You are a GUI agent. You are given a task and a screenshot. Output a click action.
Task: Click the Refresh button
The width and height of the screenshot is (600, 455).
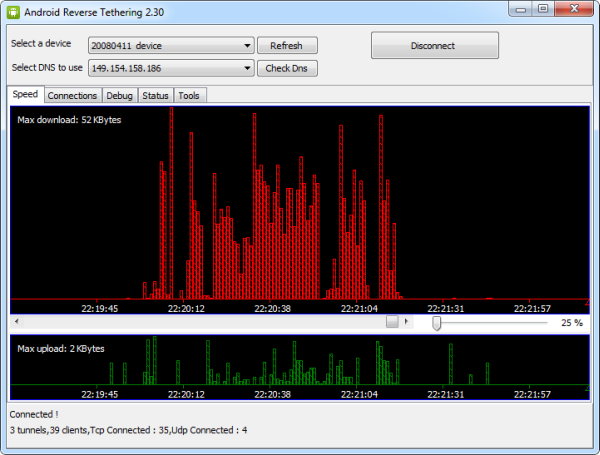coord(287,46)
